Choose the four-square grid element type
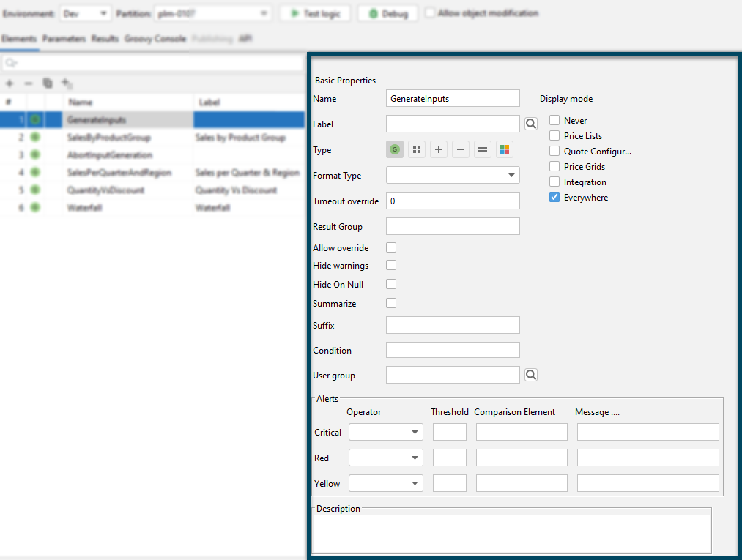742x560 pixels. tap(417, 149)
